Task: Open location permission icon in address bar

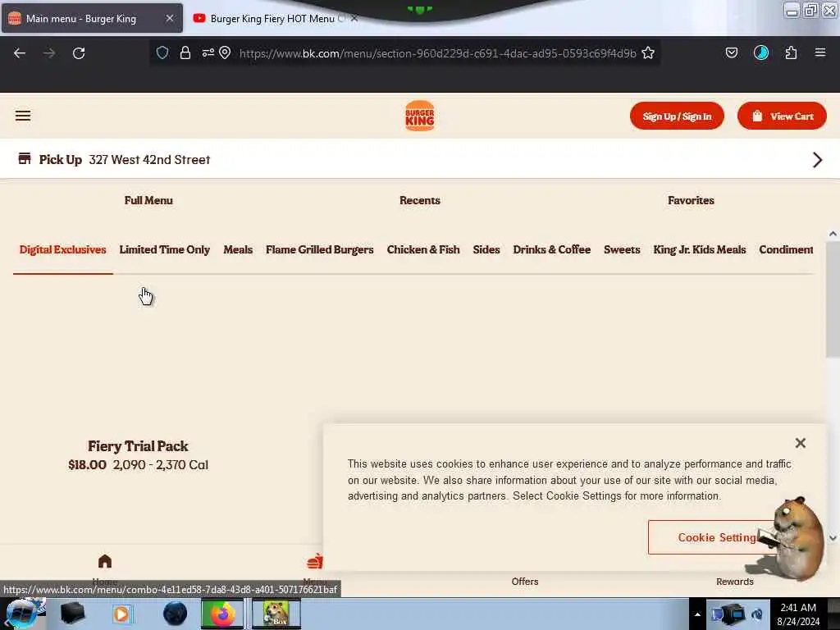Action: point(225,52)
